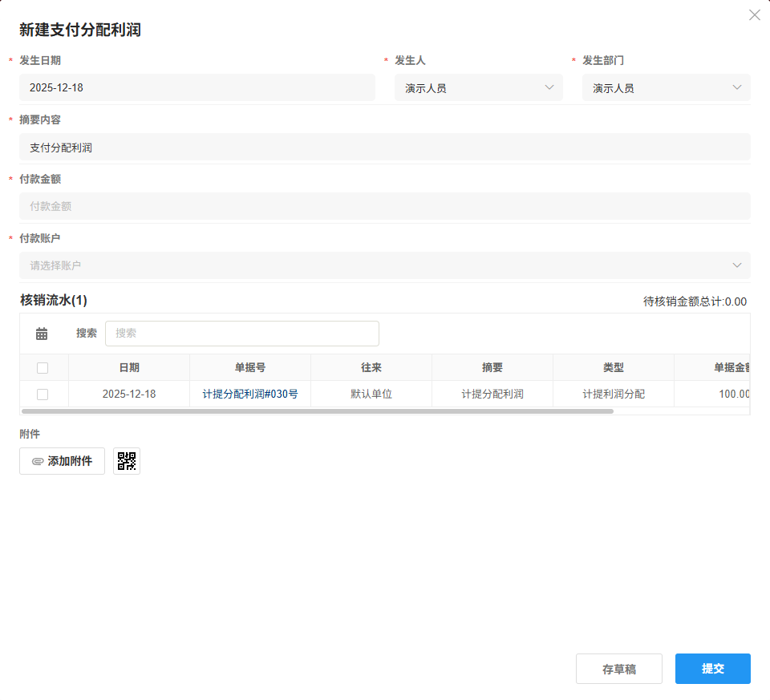Click the 日期 column header
Viewport: 770px width, 700px height.
[x=128, y=367]
